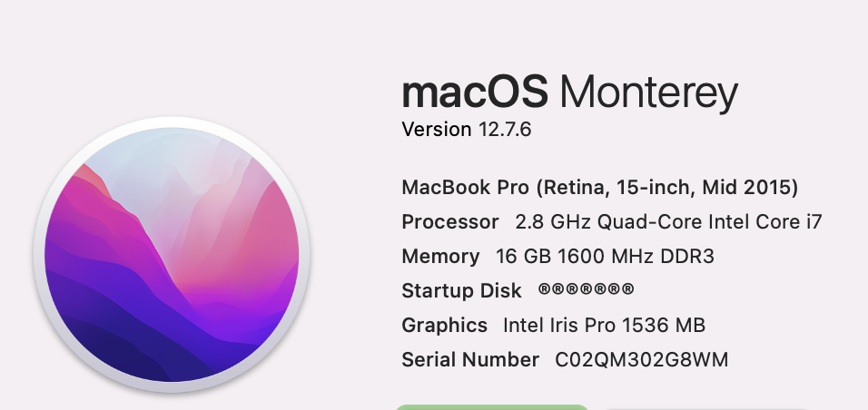Click the 'Monterey' title word

pos(649,94)
